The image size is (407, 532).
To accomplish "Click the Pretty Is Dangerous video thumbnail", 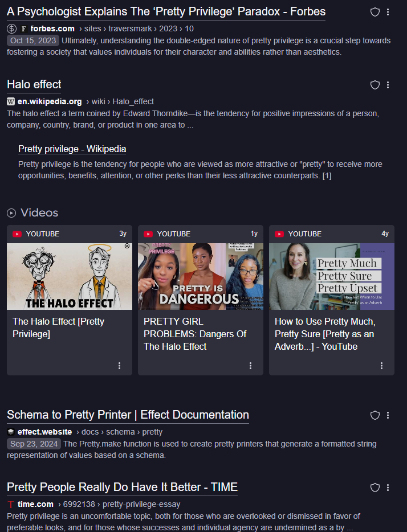I will tap(201, 276).
